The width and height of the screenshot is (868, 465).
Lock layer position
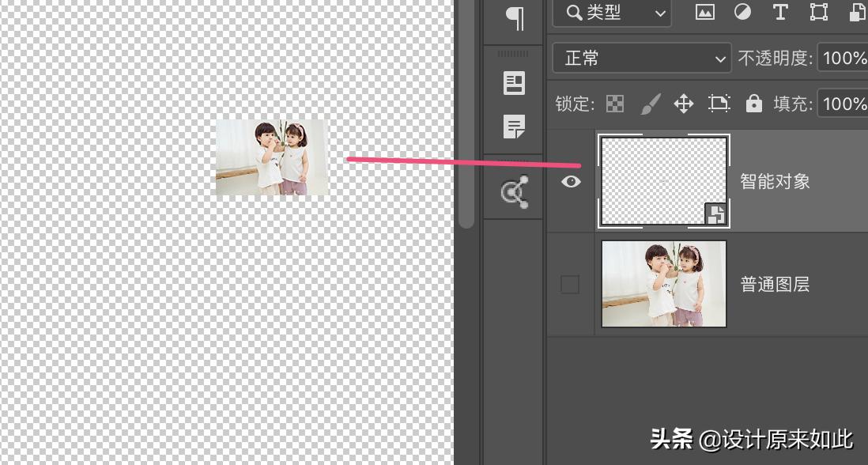(684, 104)
